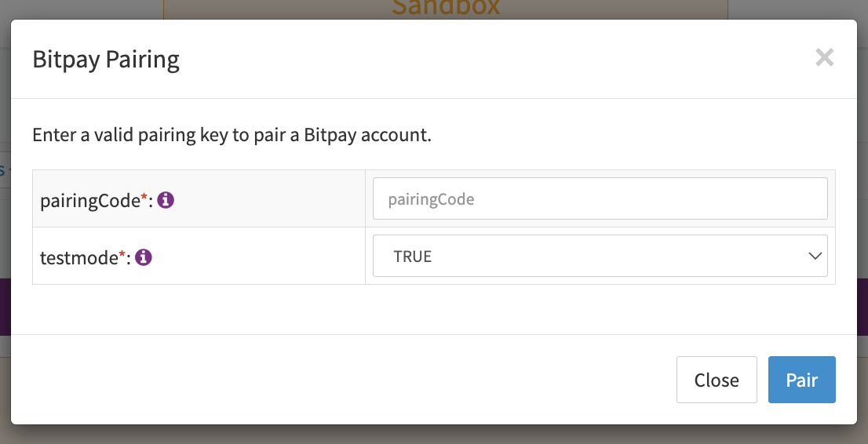This screenshot has width=868, height=444.
Task: Select the TRUE value shown in testmode
Action: 413,257
